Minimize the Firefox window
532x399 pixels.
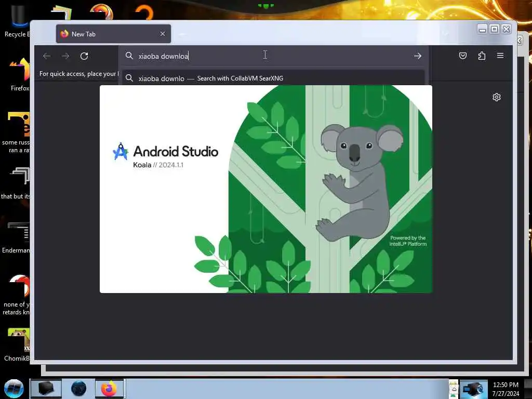coord(482,30)
